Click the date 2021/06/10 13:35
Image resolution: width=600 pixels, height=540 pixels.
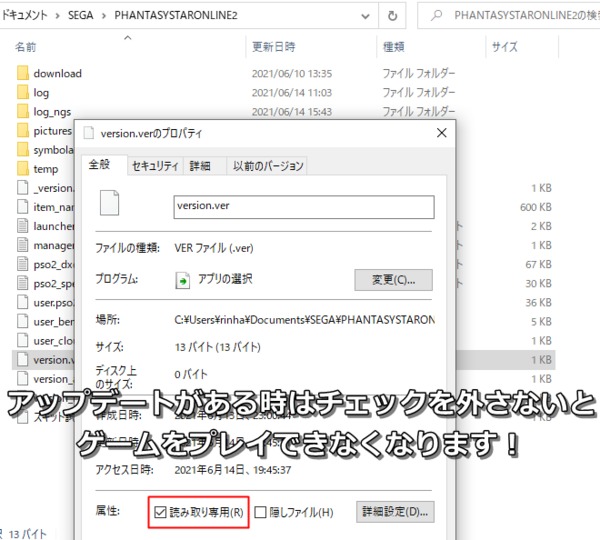292,73
